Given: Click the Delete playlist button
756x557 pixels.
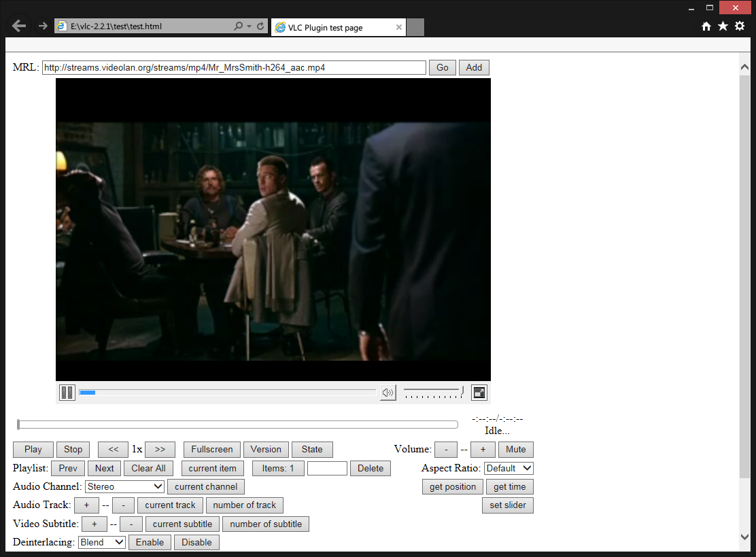Looking at the screenshot, I should (x=371, y=468).
